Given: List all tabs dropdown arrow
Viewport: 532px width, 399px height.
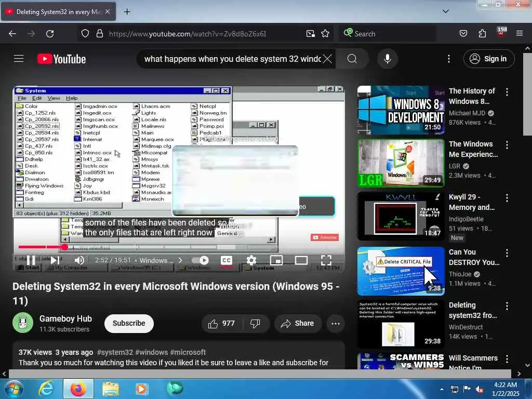Looking at the screenshot, I should point(445,11).
